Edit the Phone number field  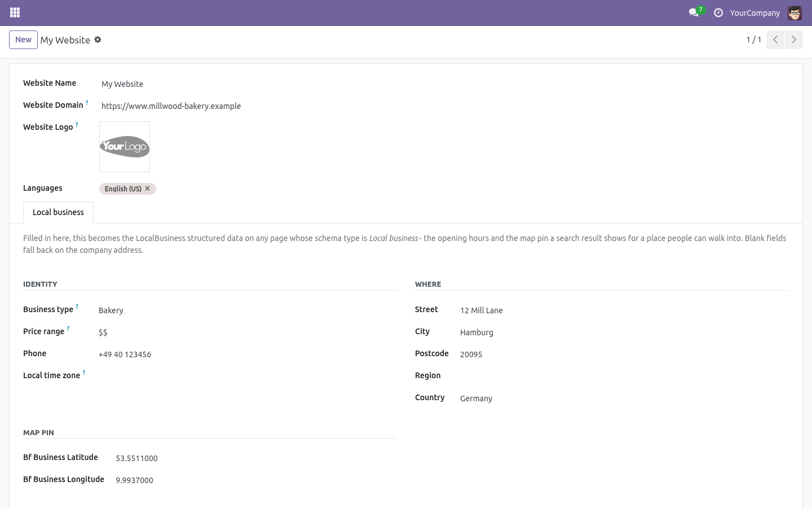pyautogui.click(x=246, y=354)
